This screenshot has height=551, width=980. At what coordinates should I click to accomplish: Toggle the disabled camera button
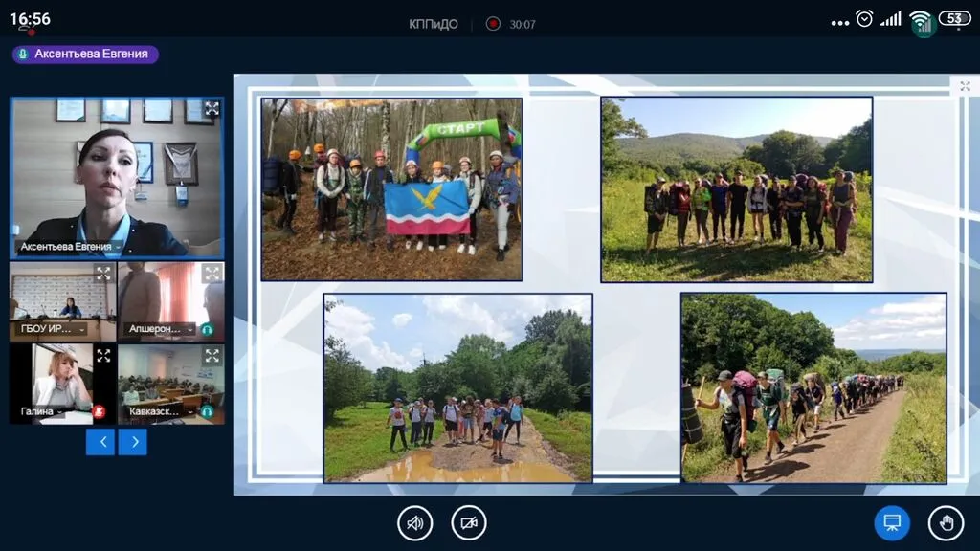[469, 523]
